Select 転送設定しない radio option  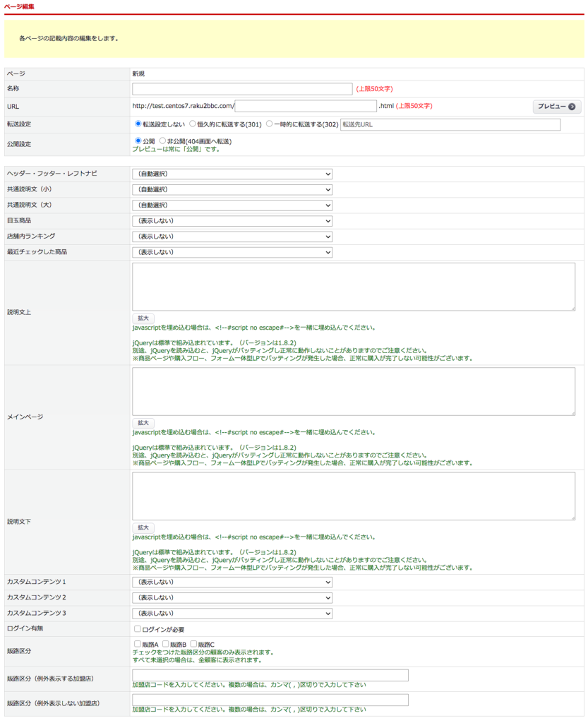[138, 124]
